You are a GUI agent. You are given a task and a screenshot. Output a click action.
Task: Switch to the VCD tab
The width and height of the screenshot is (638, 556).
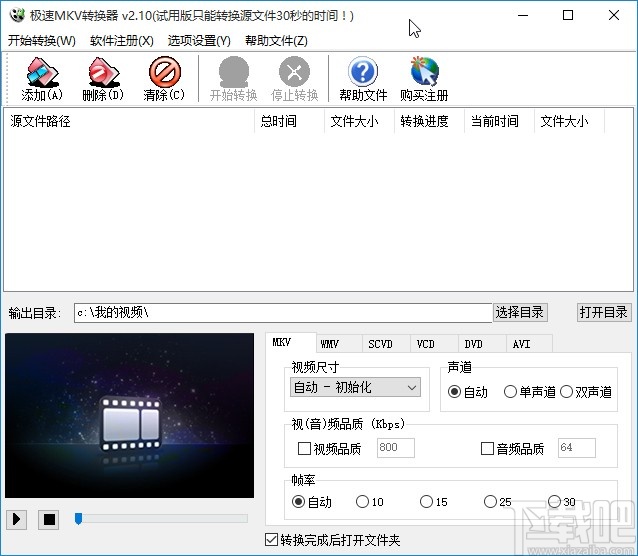point(434,344)
